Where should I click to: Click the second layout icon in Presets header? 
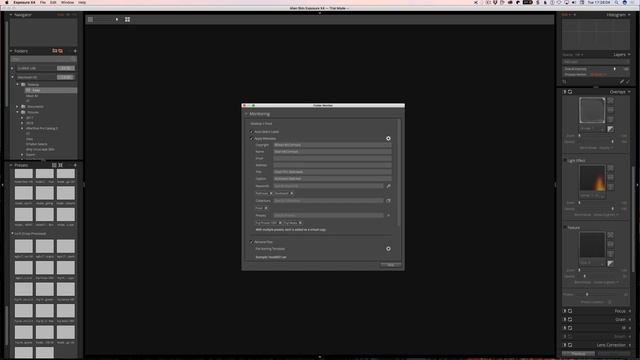60,165
